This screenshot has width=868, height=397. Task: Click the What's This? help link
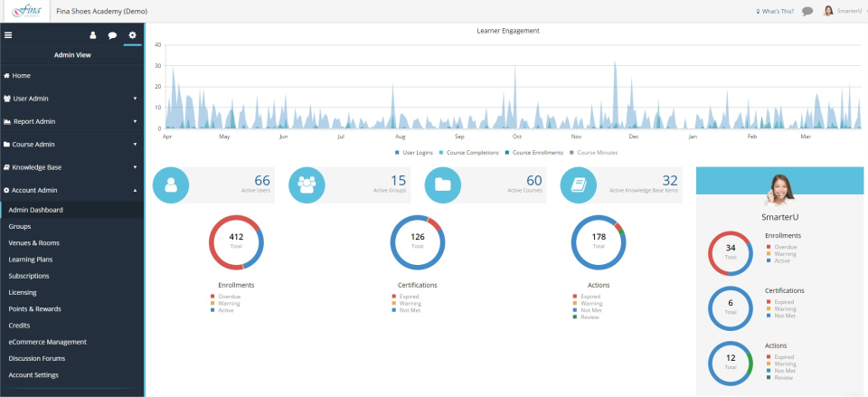click(775, 11)
